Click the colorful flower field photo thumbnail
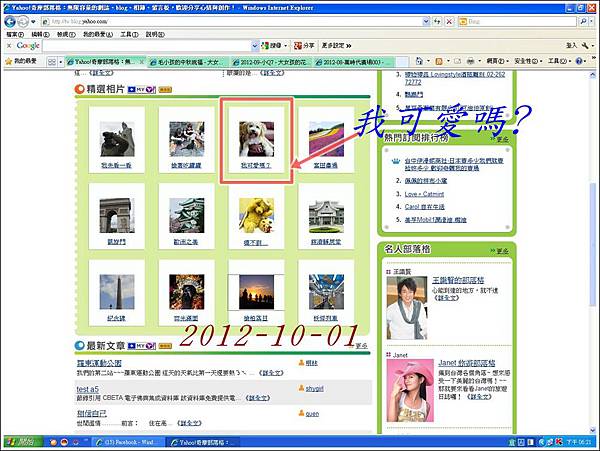Screen dimensions: 600x451 click(x=326, y=139)
